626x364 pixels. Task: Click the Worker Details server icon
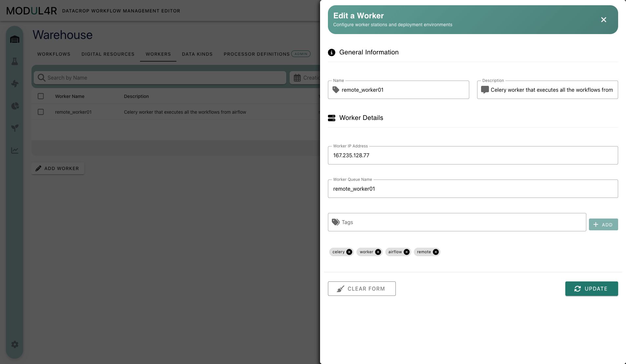(332, 118)
